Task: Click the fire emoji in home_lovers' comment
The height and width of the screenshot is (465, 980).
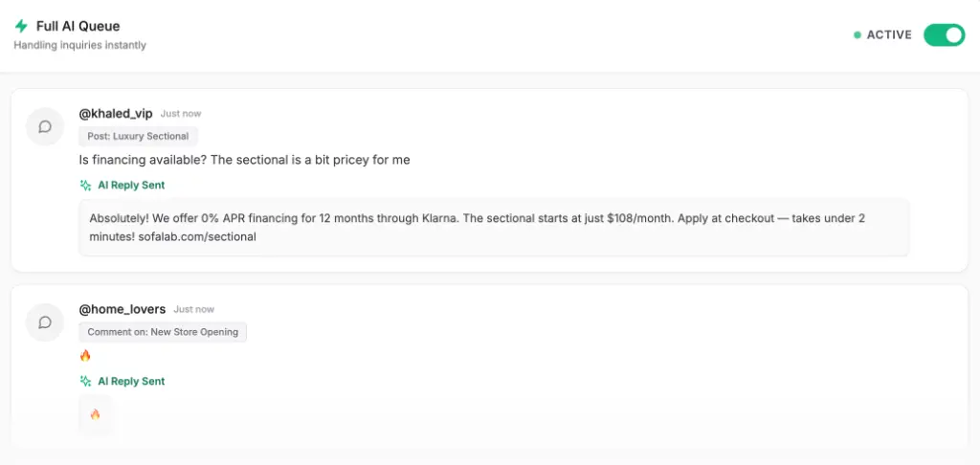Action: (85, 356)
